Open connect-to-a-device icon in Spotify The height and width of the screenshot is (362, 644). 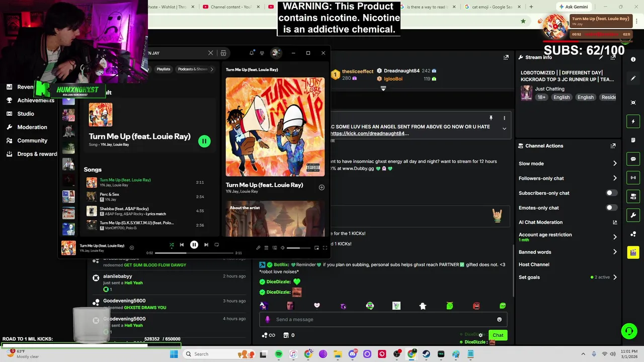[274, 247]
